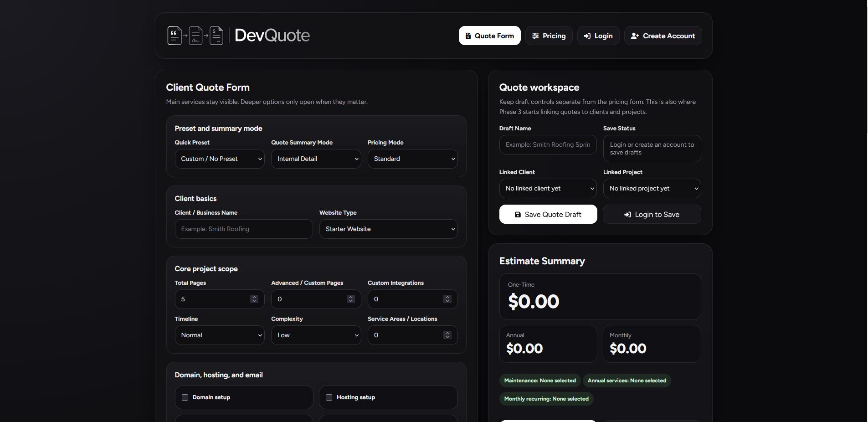868x422 pixels.
Task: Enable the Hosting setup checkbox
Action: (329, 397)
